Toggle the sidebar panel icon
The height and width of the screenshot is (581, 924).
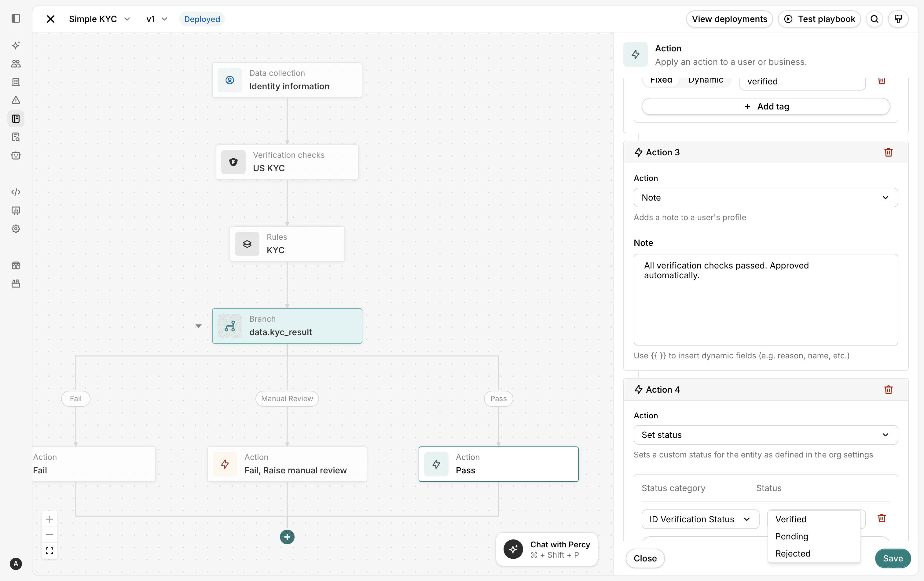[16, 18]
